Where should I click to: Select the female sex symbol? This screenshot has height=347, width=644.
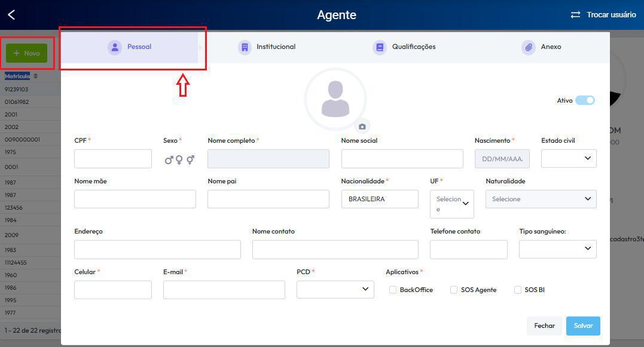[x=179, y=160]
